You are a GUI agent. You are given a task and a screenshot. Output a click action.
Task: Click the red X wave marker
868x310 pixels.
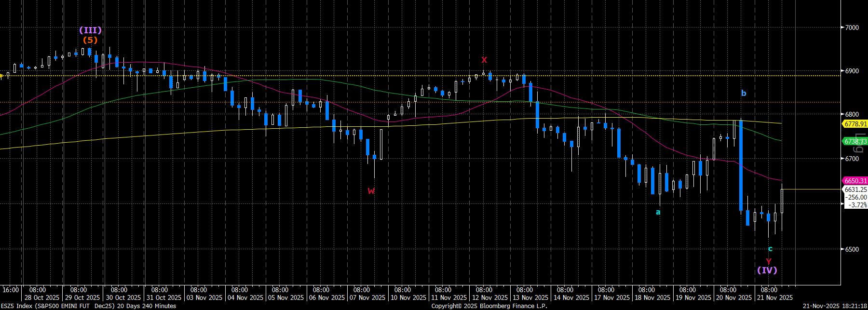point(484,60)
